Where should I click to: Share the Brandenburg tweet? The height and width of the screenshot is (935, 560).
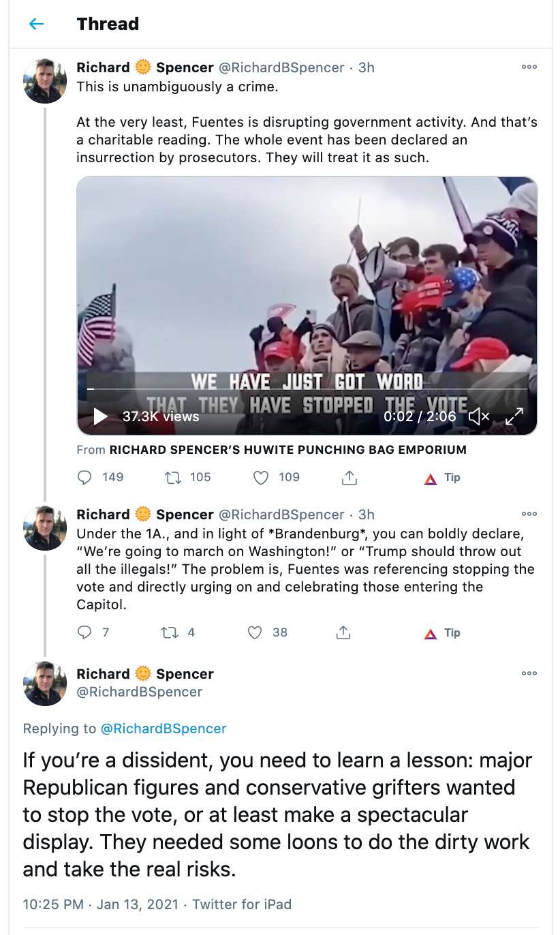[x=343, y=633]
